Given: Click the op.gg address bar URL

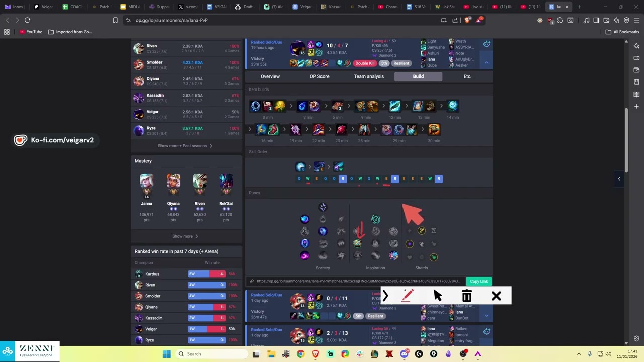Looking at the screenshot, I should pyautogui.click(x=172, y=20).
